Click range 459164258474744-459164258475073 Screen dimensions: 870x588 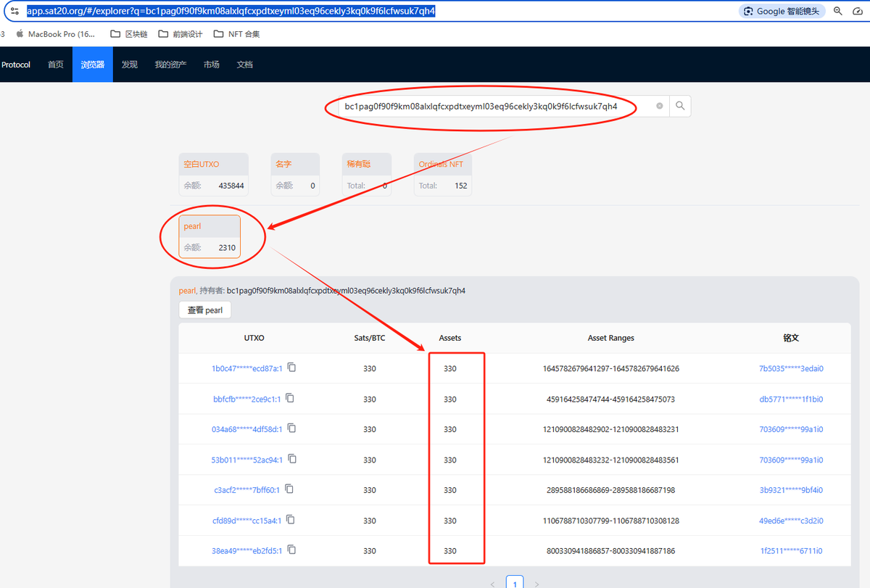coord(611,399)
